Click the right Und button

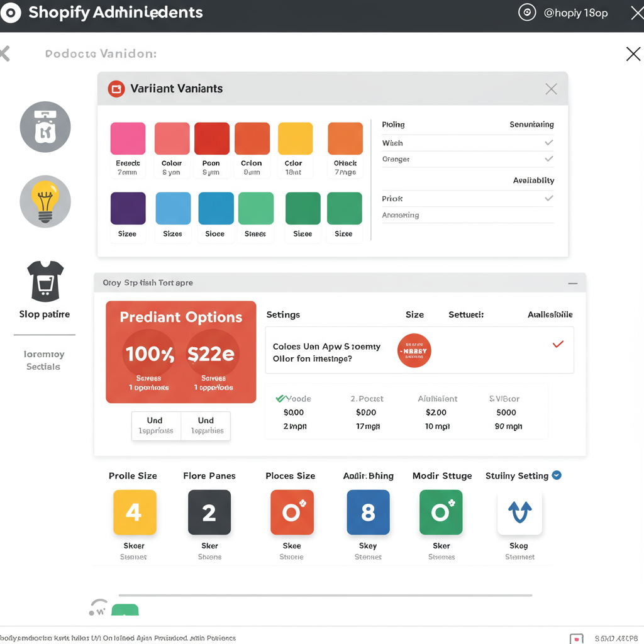pyautogui.click(x=206, y=425)
